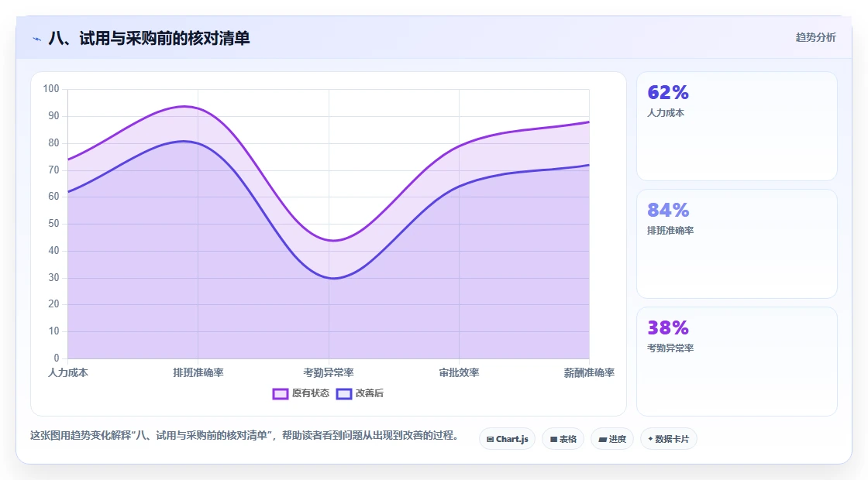The width and height of the screenshot is (868, 480).
Task: Click the 50 label on the y-axis
Action: tap(53, 224)
